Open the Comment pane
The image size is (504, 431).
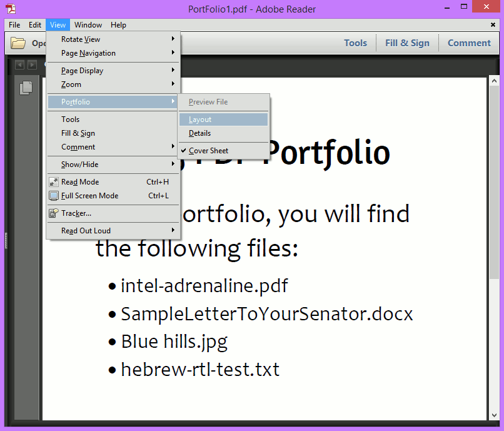tap(469, 43)
